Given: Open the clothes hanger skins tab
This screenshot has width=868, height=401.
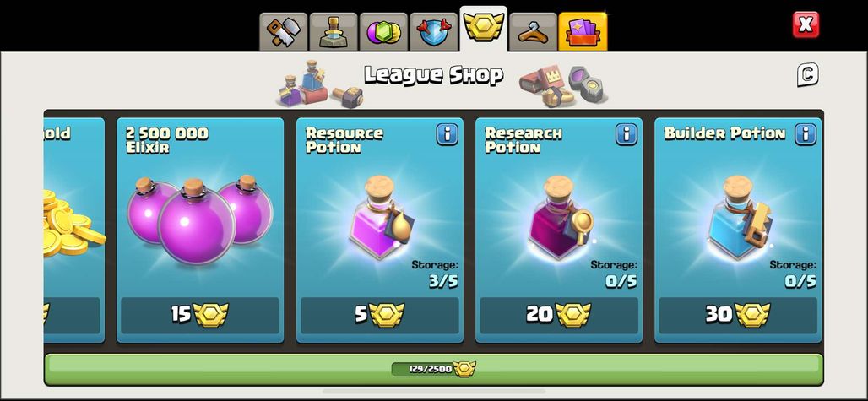Looking at the screenshot, I should (x=533, y=32).
